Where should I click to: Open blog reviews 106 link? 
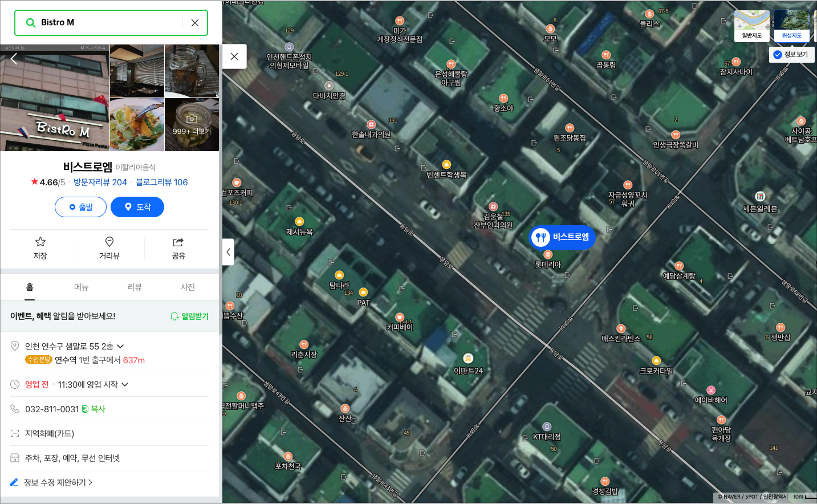pos(161,182)
